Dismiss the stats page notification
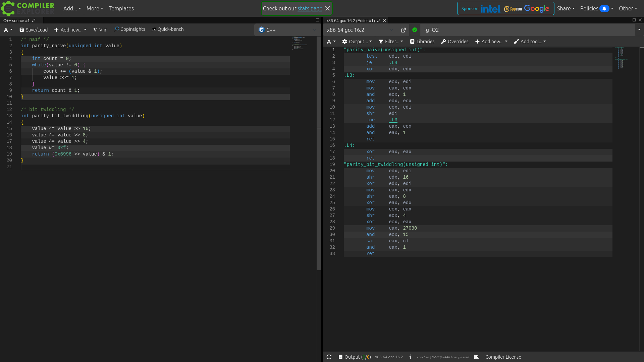The height and width of the screenshot is (362, 644). click(328, 8)
